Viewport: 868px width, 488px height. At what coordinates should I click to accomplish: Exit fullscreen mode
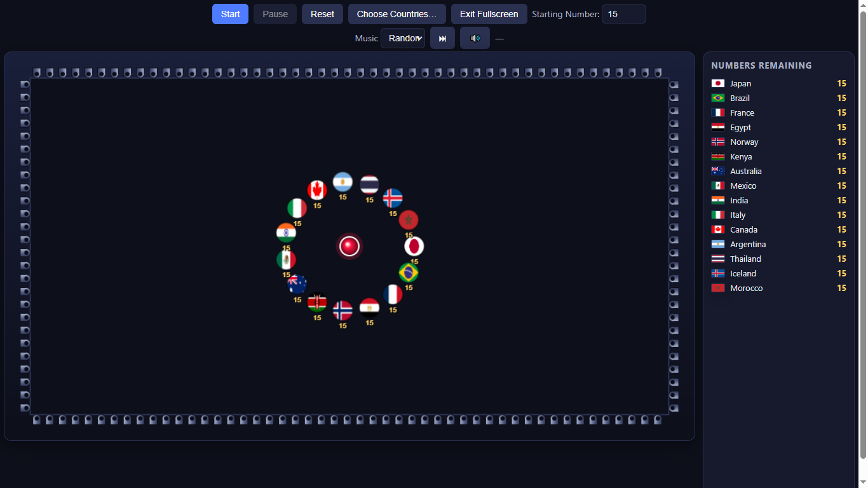coord(489,14)
